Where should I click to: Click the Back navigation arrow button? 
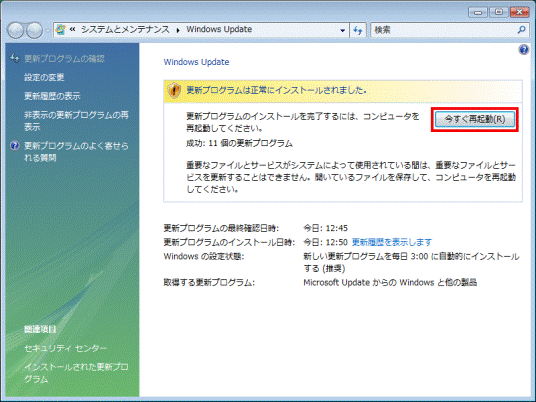pos(15,30)
